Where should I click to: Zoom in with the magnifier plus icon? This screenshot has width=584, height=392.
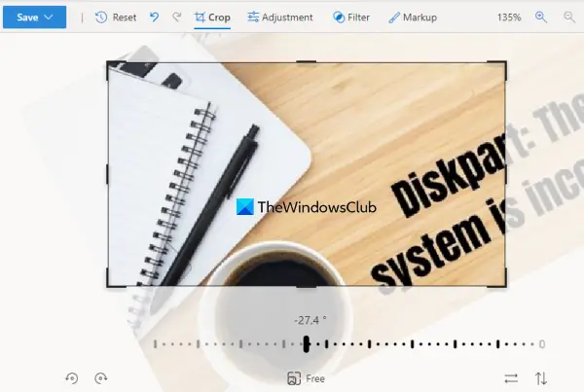tap(541, 18)
